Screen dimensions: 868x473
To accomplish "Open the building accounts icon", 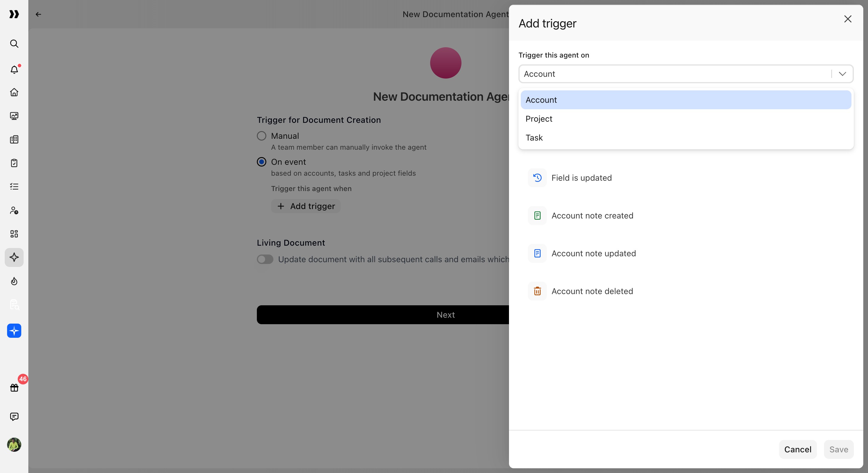I will (x=14, y=139).
